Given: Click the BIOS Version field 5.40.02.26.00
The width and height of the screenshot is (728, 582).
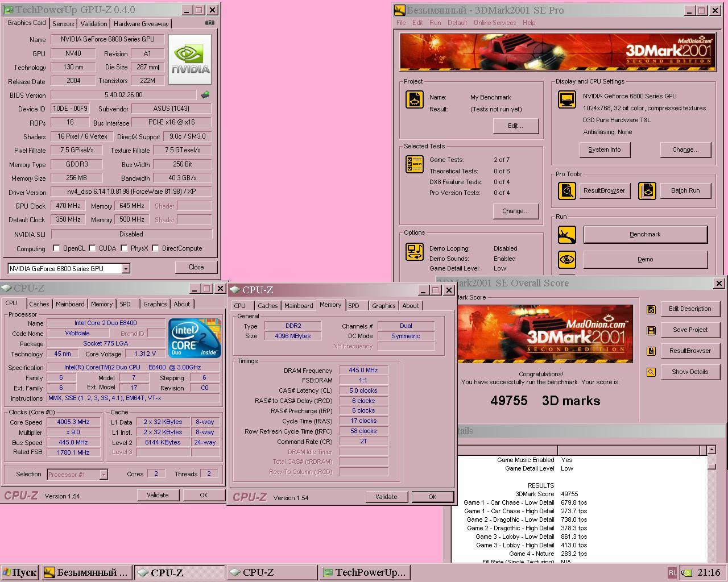Looking at the screenshot, I should 123,95.
